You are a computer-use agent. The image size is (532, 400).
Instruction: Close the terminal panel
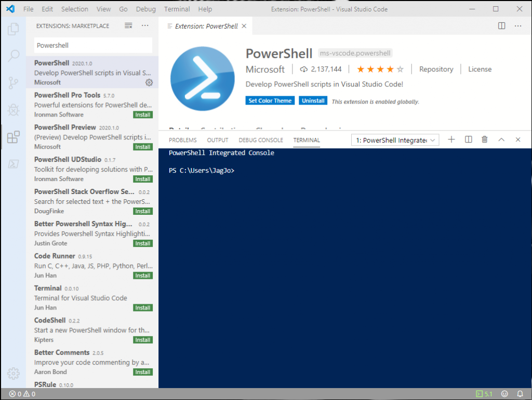click(x=518, y=139)
